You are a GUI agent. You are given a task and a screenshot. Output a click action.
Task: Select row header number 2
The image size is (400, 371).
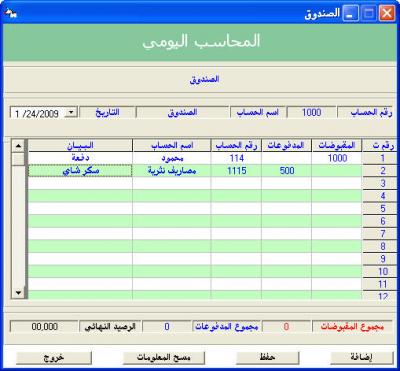[x=380, y=171]
